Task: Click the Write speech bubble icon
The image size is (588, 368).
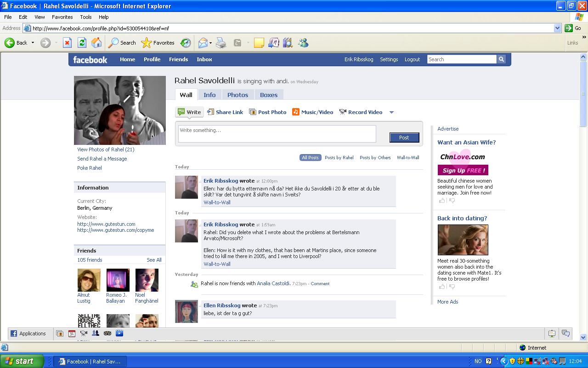Action: [x=181, y=112]
